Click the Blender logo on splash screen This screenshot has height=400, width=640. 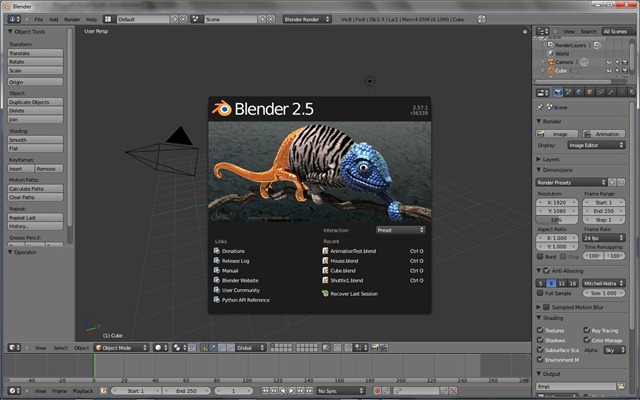[222, 109]
